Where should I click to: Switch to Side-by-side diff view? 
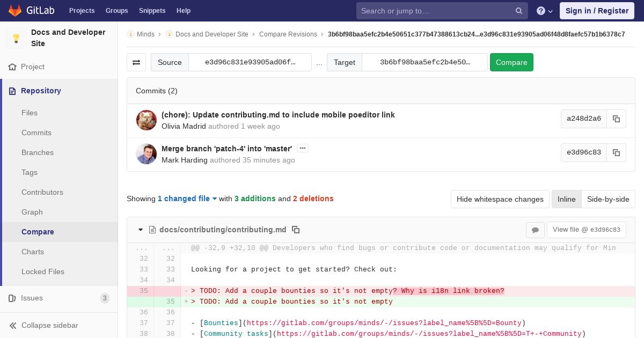point(608,199)
